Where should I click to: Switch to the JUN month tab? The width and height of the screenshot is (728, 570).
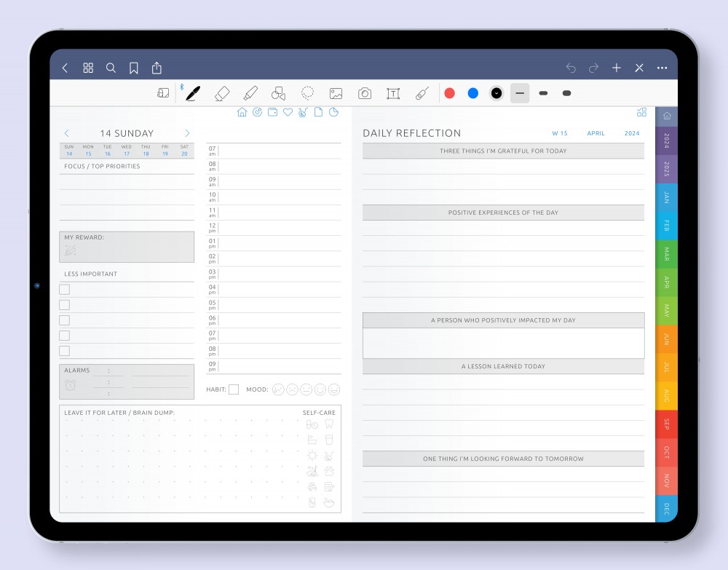coord(666,339)
